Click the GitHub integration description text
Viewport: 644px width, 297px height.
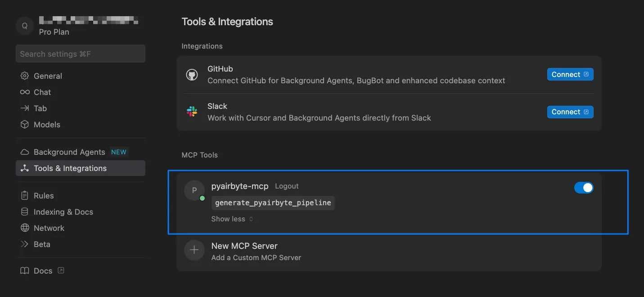pyautogui.click(x=356, y=81)
